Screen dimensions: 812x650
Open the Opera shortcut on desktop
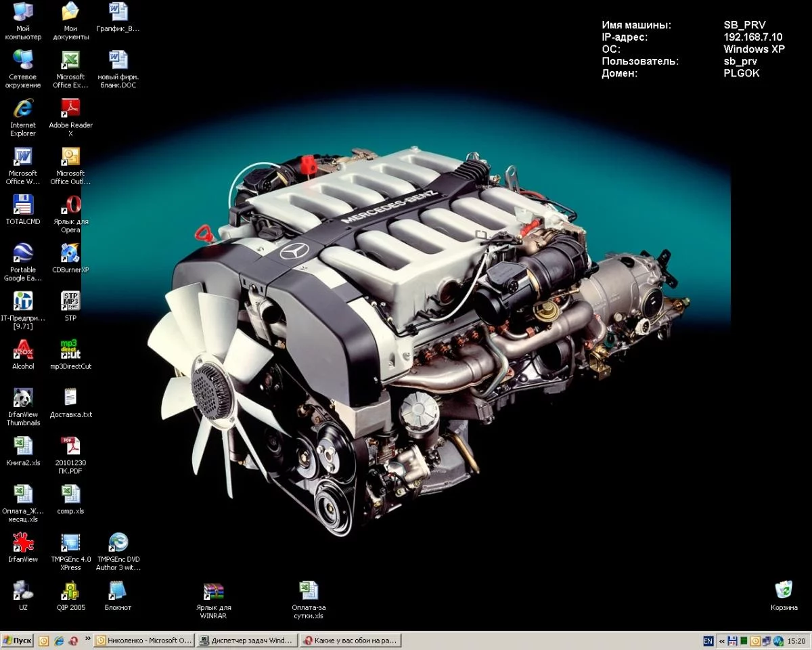(70, 205)
